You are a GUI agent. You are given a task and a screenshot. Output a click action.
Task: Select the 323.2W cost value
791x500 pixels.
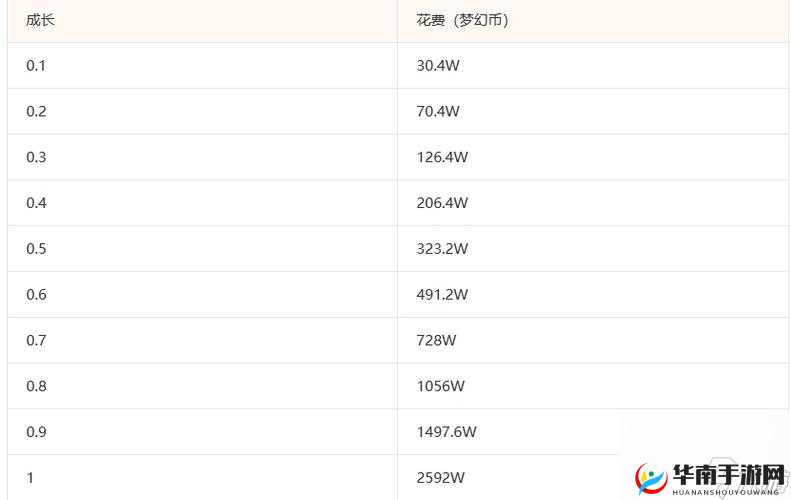pyautogui.click(x=442, y=249)
